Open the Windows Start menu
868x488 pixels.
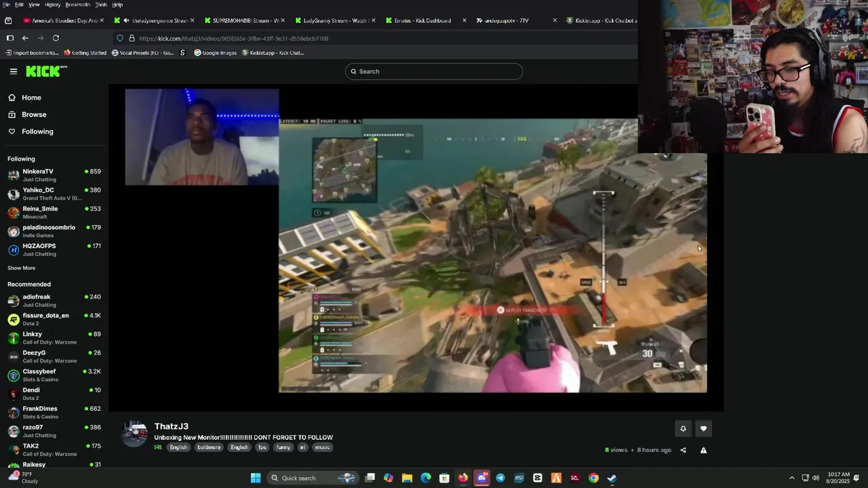click(256, 478)
